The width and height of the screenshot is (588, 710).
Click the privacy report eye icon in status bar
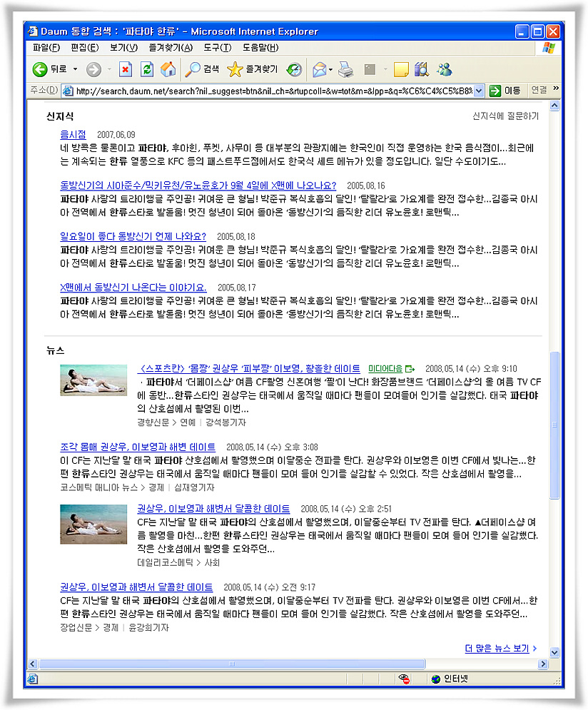[404, 679]
